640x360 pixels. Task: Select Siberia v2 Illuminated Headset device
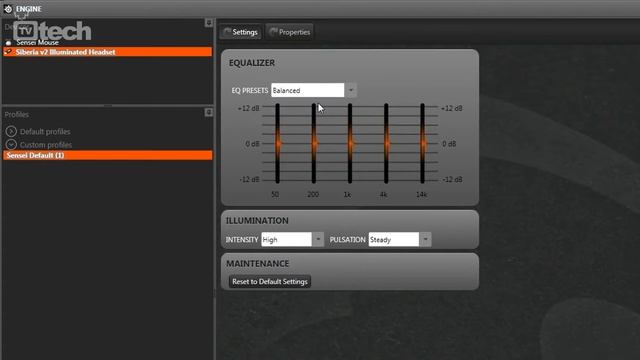pos(107,52)
